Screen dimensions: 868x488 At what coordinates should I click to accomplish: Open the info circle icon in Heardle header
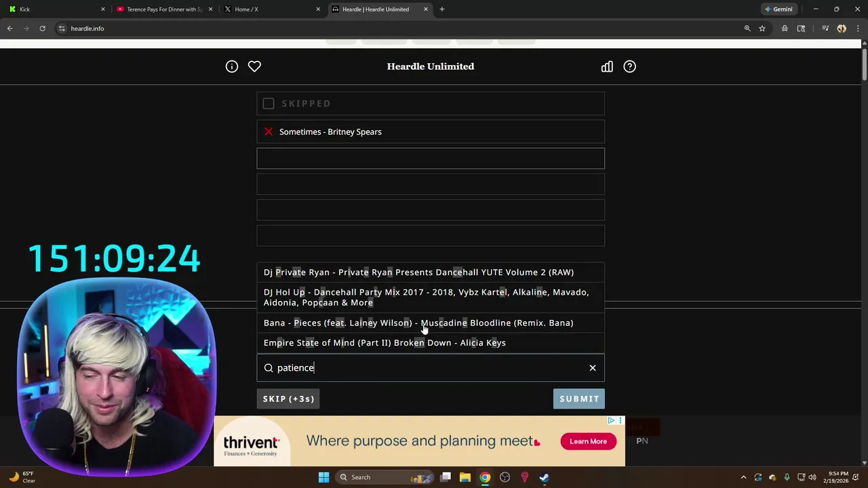(232, 66)
